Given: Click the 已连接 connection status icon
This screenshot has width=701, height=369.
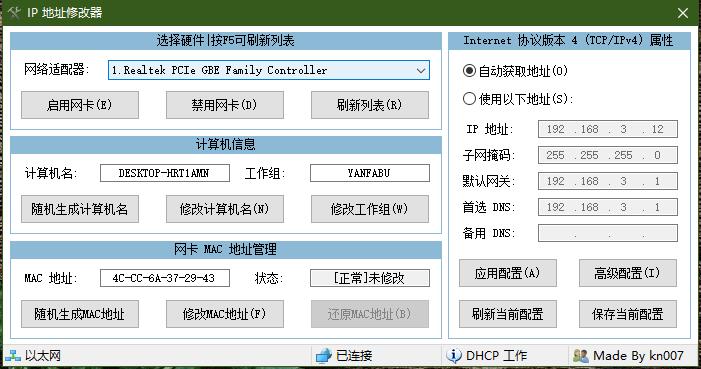Looking at the screenshot, I should (x=323, y=356).
